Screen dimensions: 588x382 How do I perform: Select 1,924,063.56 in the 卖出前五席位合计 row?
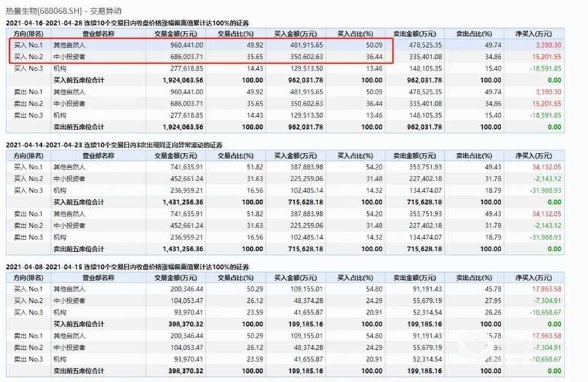[x=183, y=128]
